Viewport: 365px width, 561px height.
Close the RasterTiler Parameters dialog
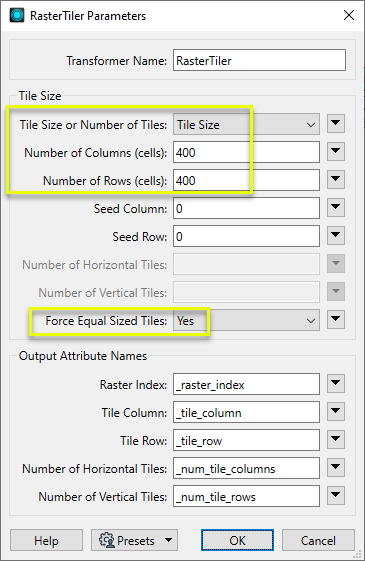tap(349, 15)
